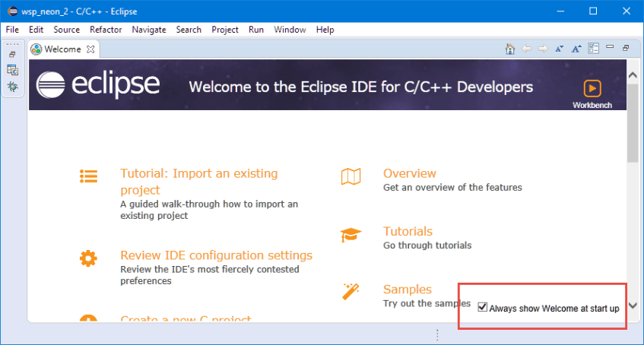Click 'Get an overview of the features' text

(452, 188)
